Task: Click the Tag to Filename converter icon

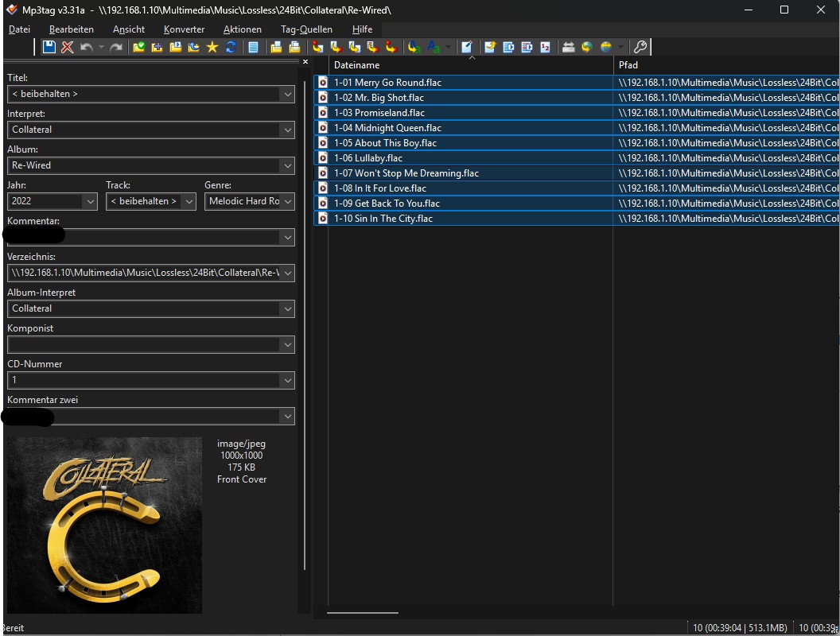Action: tap(318, 47)
